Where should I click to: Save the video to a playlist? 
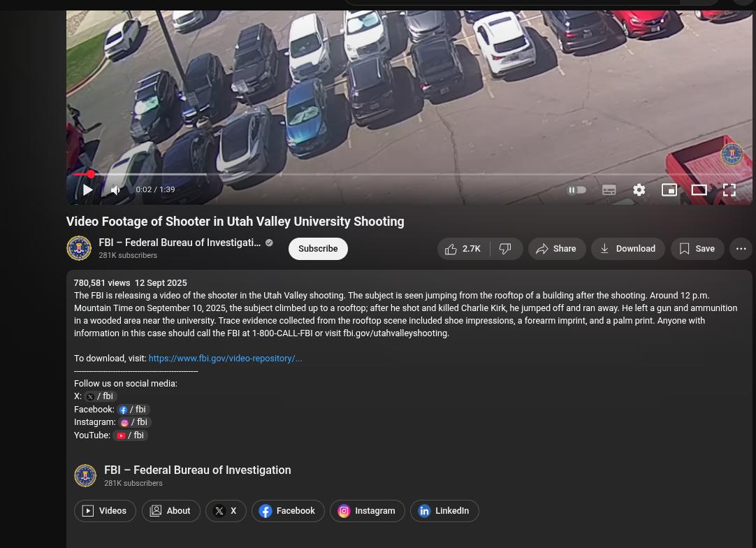(697, 249)
